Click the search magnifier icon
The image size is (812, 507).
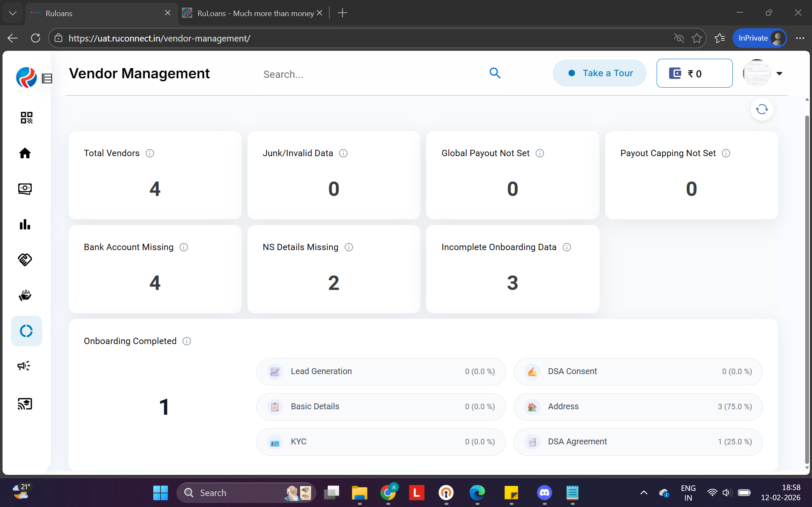click(x=494, y=73)
